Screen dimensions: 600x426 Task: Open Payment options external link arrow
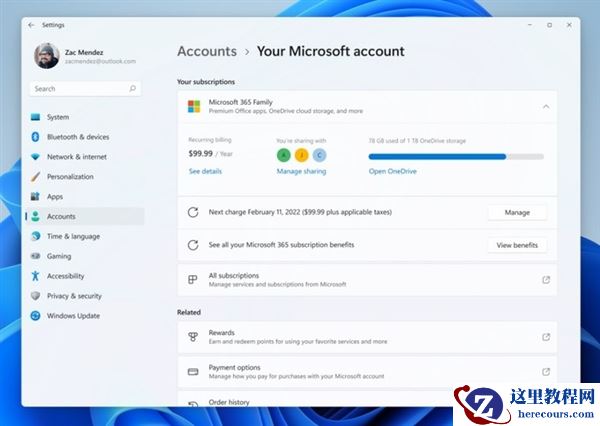546,372
